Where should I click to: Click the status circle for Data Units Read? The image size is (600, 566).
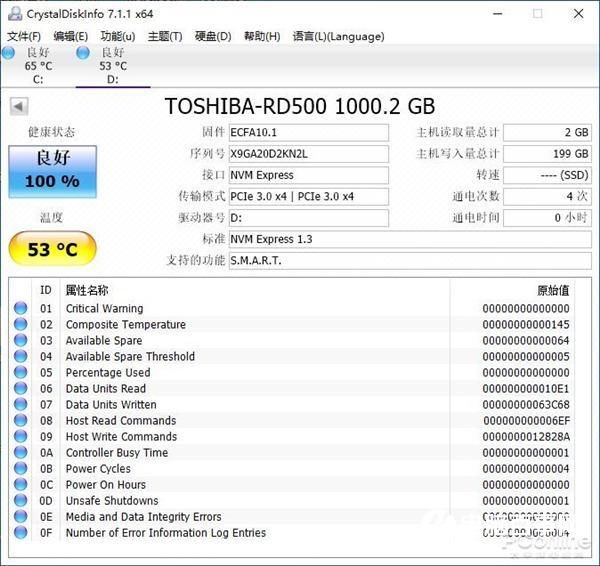(21, 388)
